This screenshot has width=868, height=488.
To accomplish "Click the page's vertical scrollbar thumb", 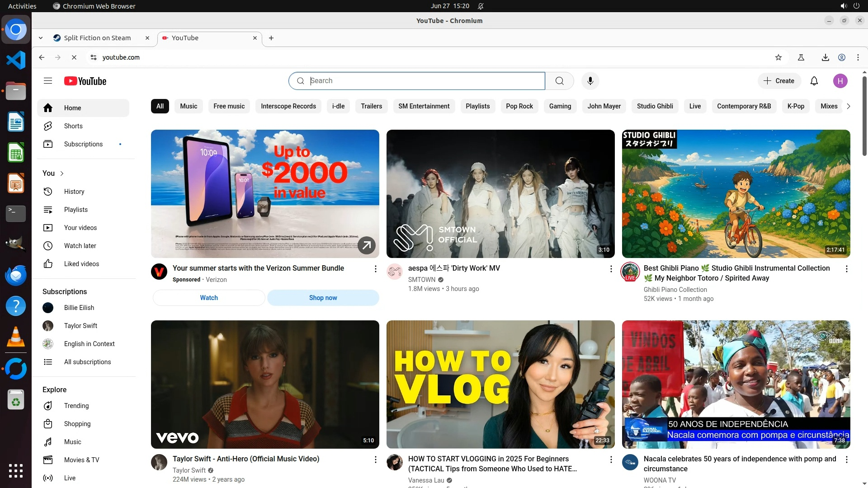I will click(x=864, y=115).
